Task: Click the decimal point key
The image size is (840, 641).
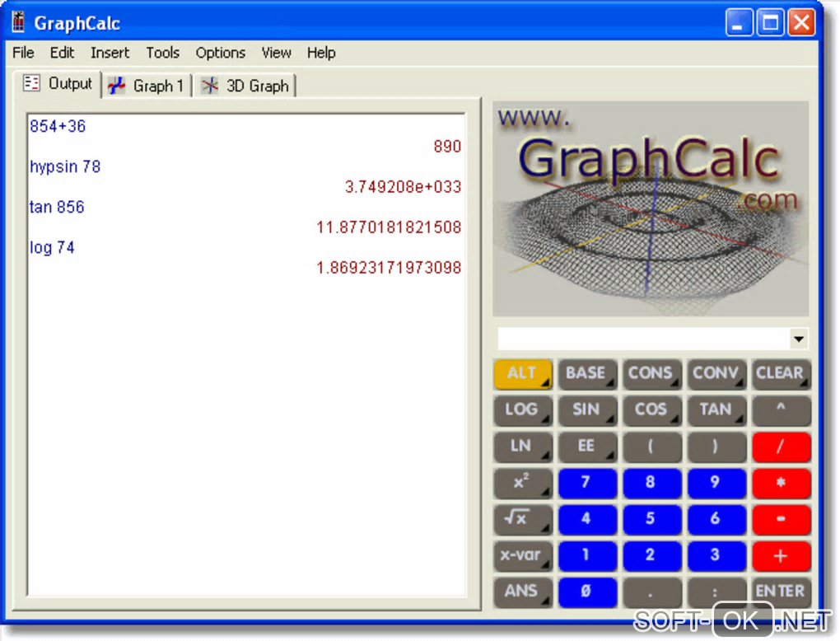Action: click(x=651, y=592)
